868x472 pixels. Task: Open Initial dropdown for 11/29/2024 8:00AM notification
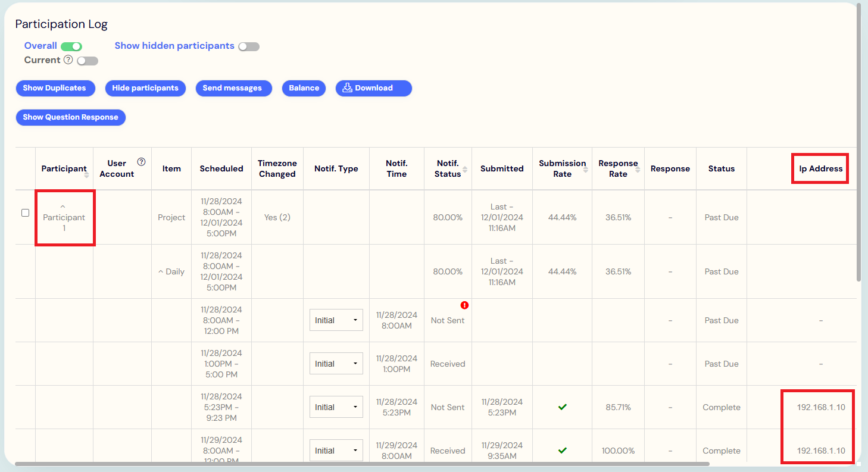(x=336, y=451)
